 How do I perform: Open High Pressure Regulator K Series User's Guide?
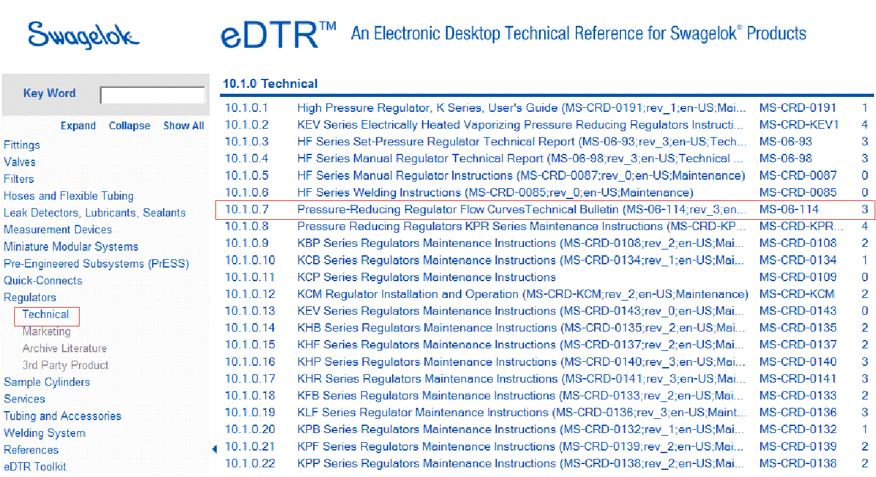pos(521,107)
